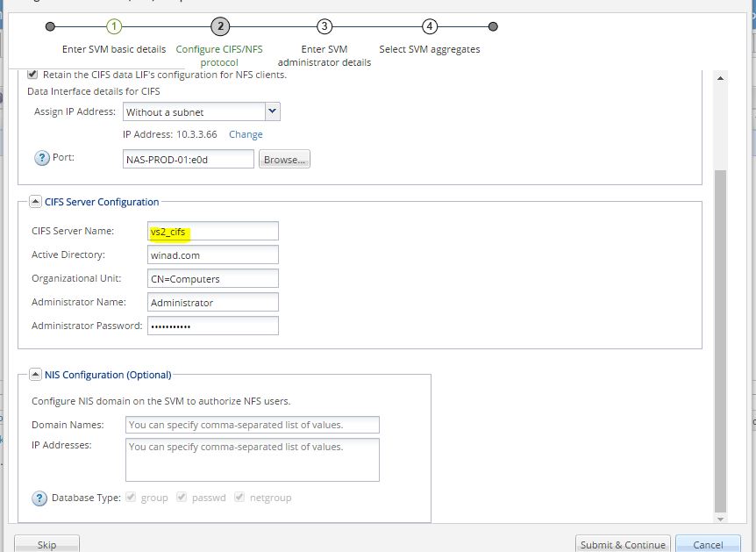Toggle the netgroup database type checkbox
This screenshot has width=756, height=552.
(239, 497)
